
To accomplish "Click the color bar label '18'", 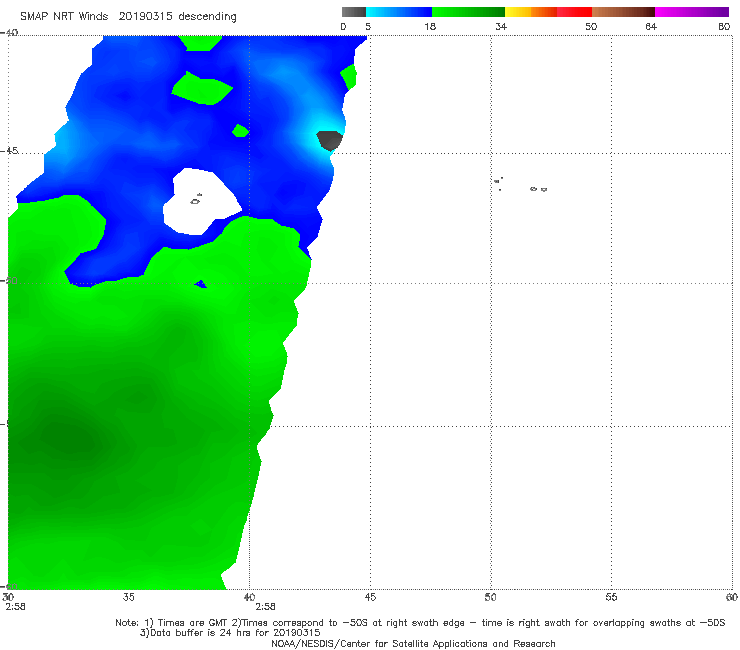I will 430,27.
